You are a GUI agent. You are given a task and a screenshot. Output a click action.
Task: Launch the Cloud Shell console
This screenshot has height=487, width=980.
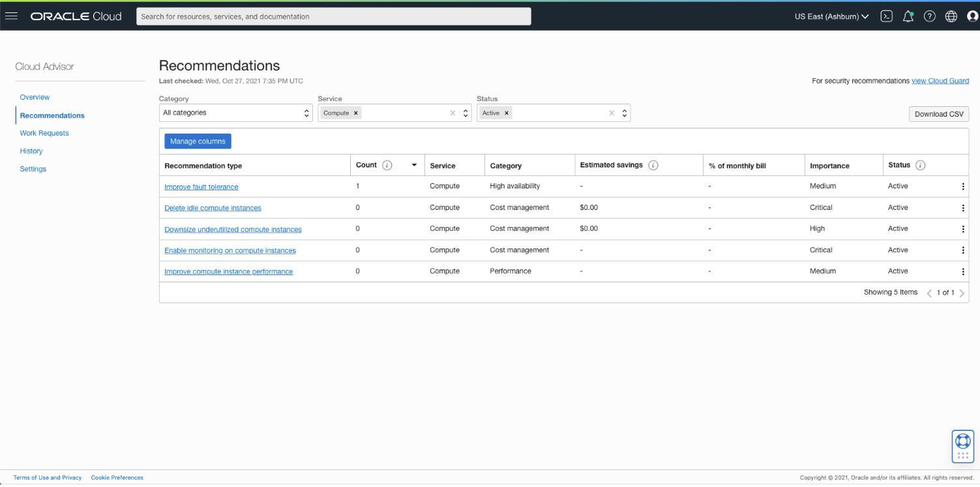[887, 16]
